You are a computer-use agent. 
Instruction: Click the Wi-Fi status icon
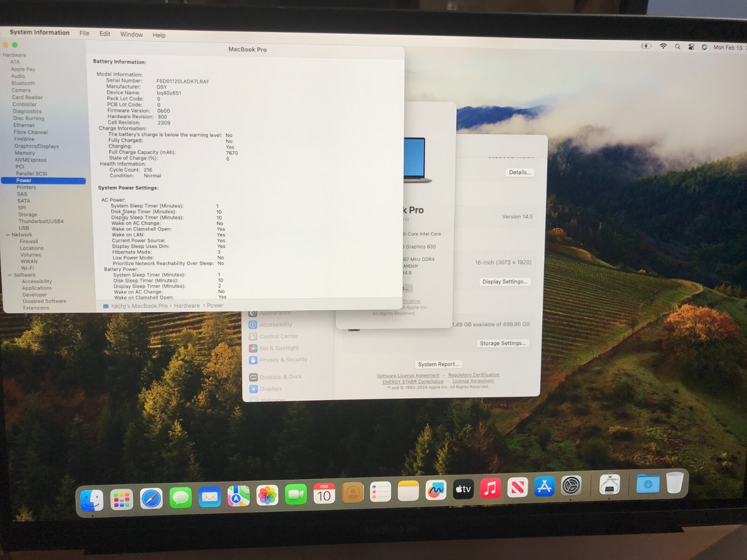click(x=663, y=46)
